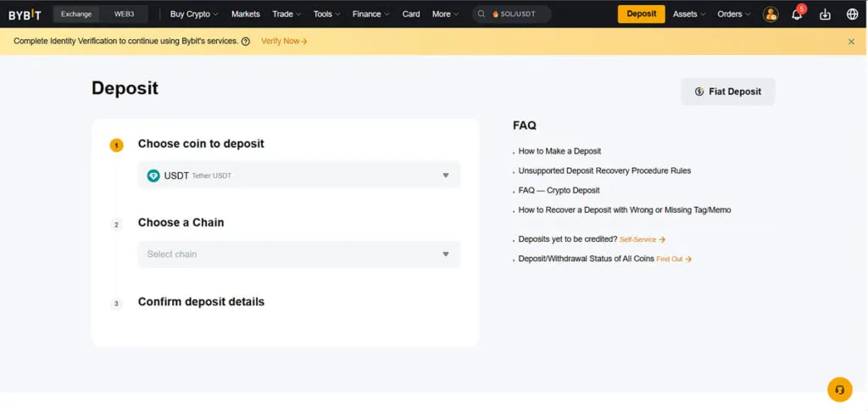This screenshot has height=414, width=868.
Task: Click the app download icon
Action: click(x=825, y=14)
